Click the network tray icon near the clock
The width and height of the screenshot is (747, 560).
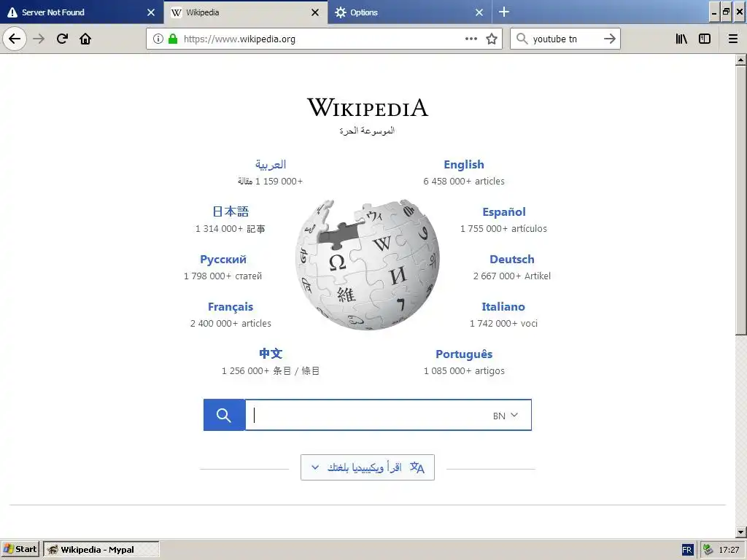pos(708,550)
